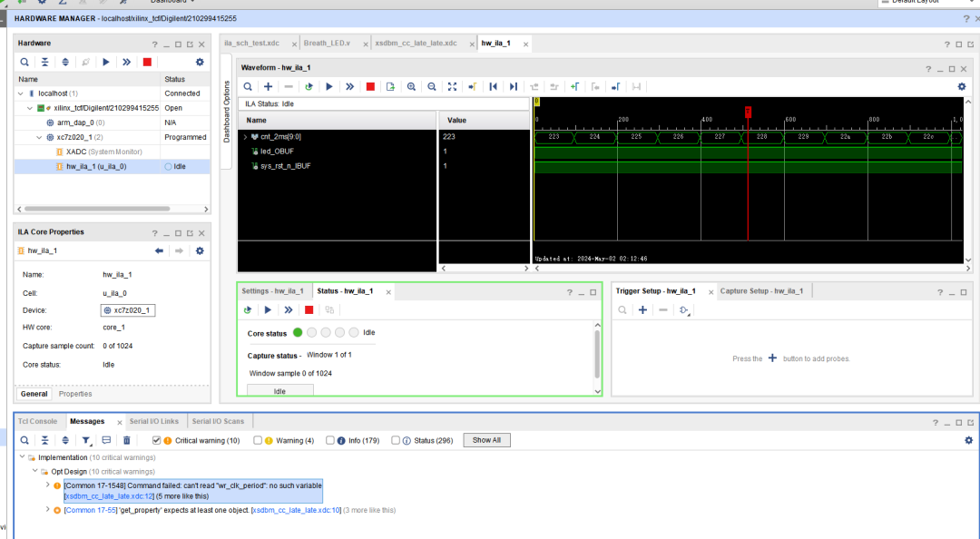Switch to Settings - hw_ila_1 tab

[x=272, y=291]
